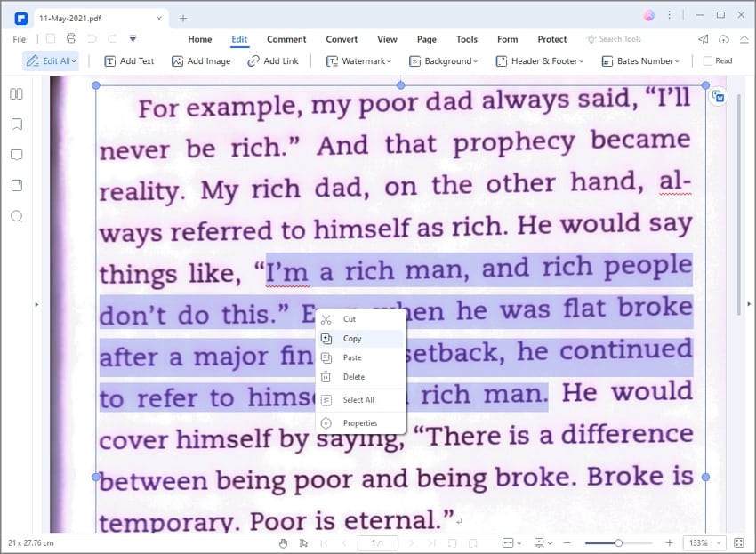Open the three-dot more options menu
Screen dimensions: 756x554
[x=669, y=15]
